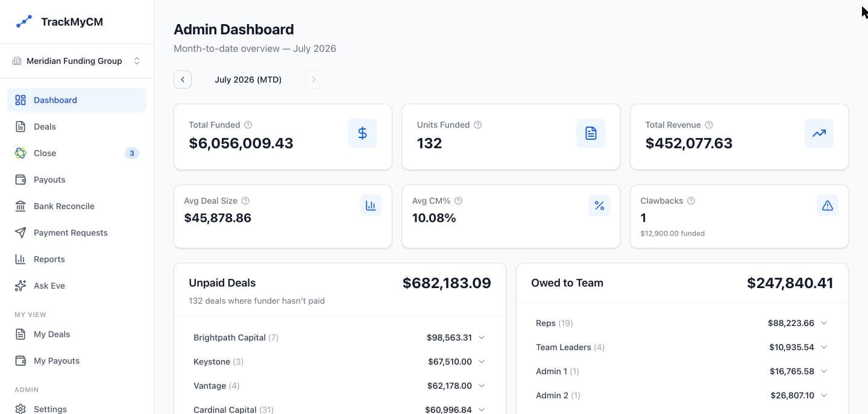Viewport: 868px width, 414px height.
Task: Expand the Keystone unpaid deals row
Action: pyautogui.click(x=339, y=362)
